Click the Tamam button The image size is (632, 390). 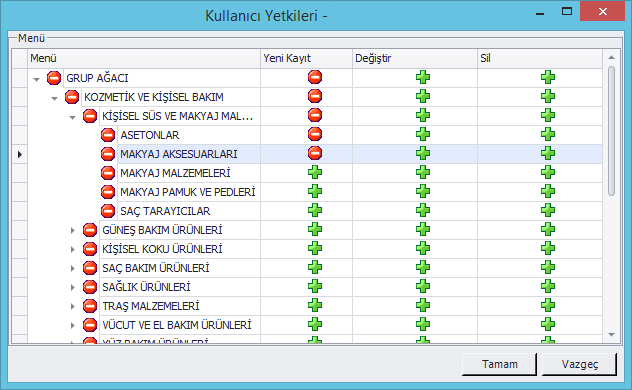499,364
